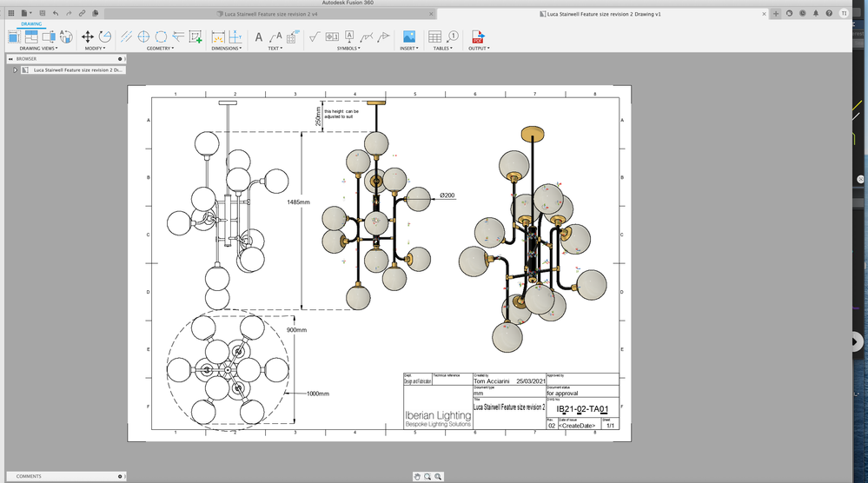Undo the last action

pos(56,13)
